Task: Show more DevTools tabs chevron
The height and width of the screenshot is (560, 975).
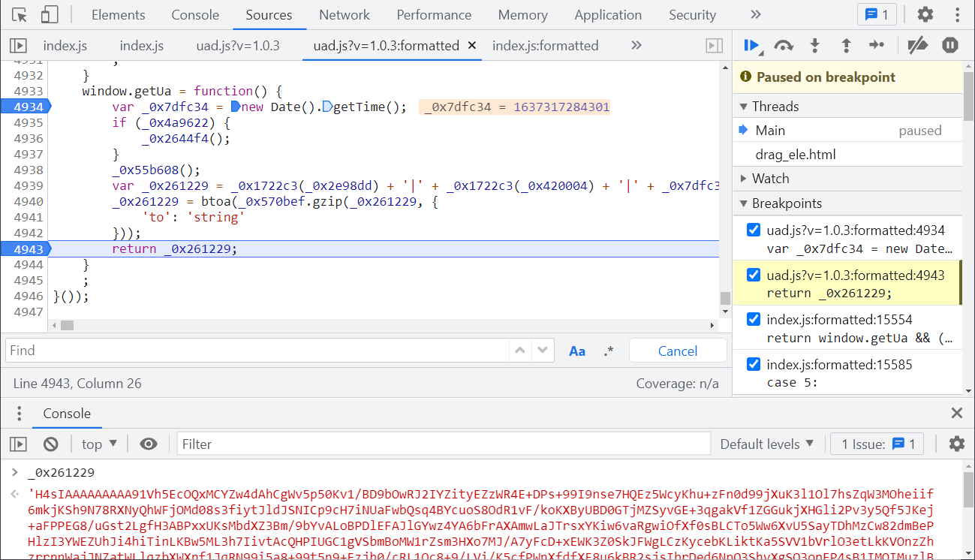Action: (x=756, y=14)
